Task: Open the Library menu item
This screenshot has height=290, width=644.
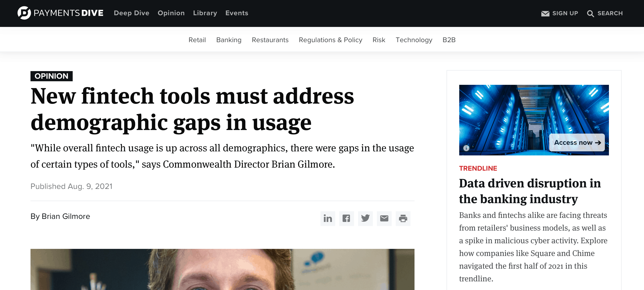Action: coord(205,13)
